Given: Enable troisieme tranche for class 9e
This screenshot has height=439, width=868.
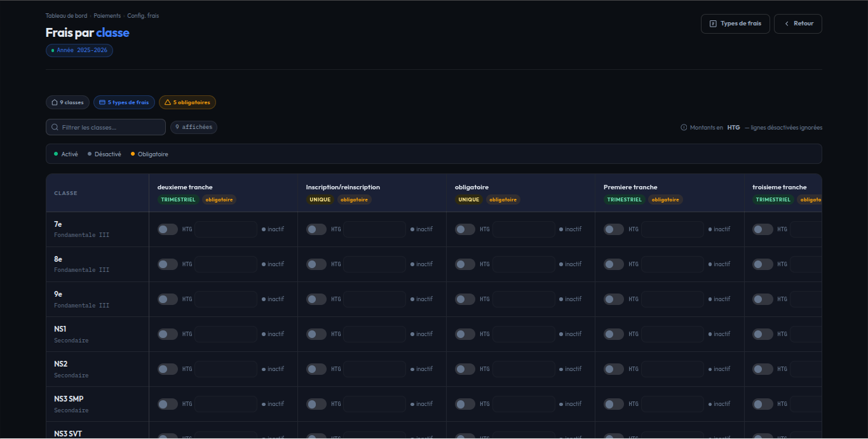Looking at the screenshot, I should (763, 299).
